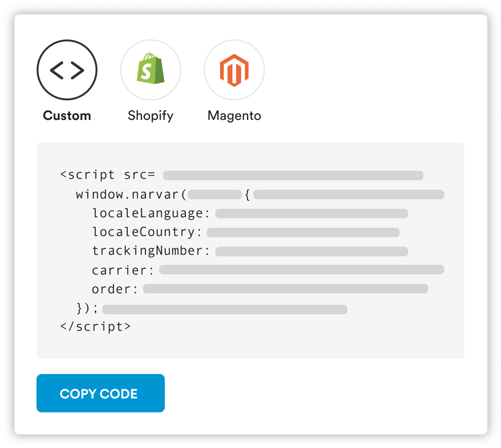
Task: Click the closing script tag
Action: [x=95, y=327]
